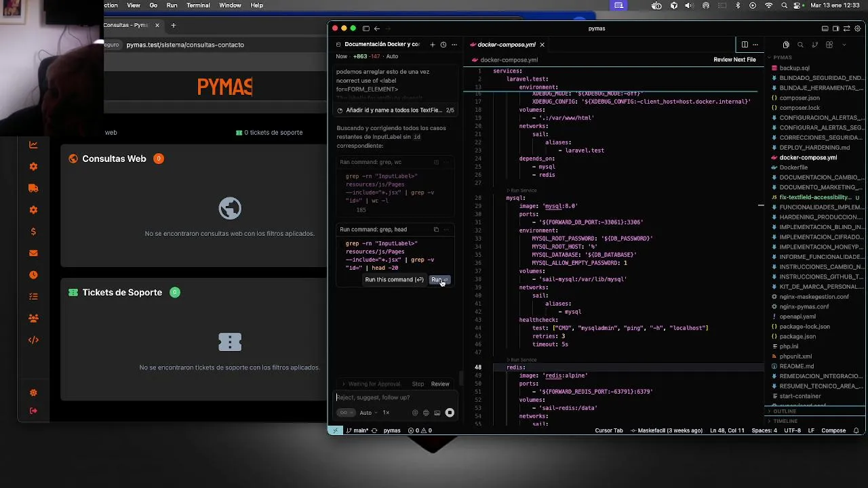This screenshot has height=488, width=868.
Task: Click the code brackets icon in PYMAS sidebar
Action: 33,340
